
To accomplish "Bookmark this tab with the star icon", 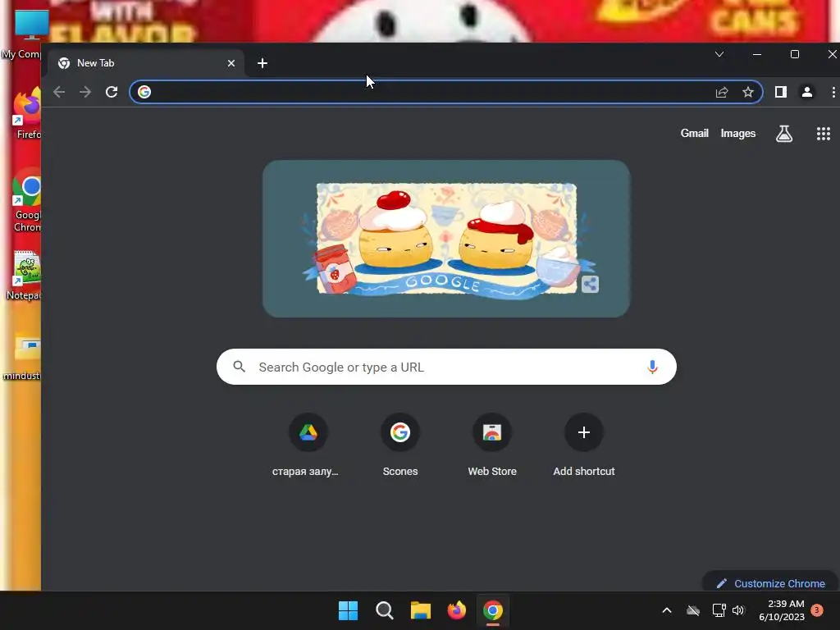I will click(x=748, y=92).
